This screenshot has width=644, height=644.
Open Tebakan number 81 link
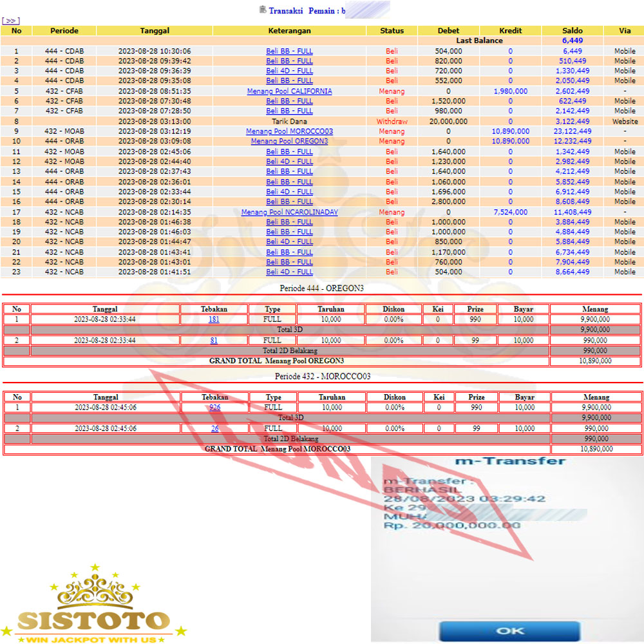[x=214, y=340]
